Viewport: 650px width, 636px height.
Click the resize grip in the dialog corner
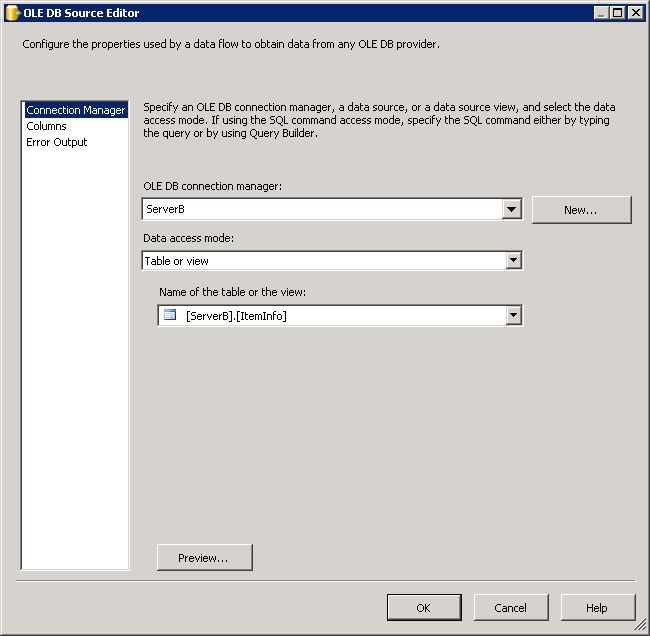click(x=641, y=626)
